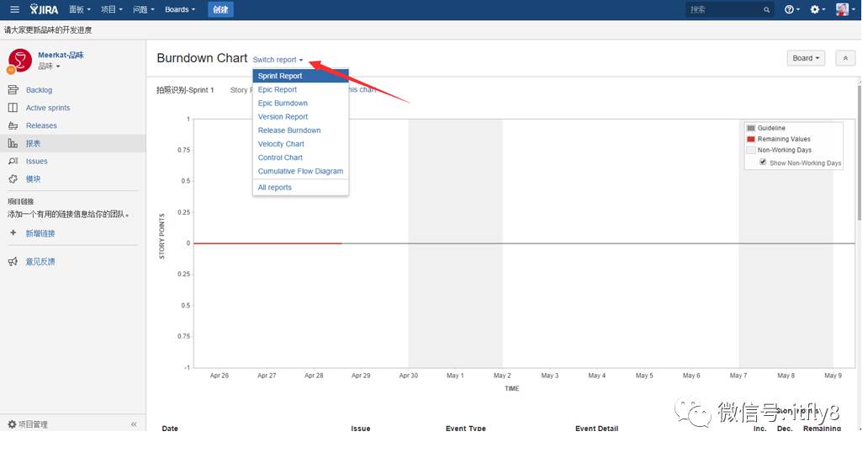
Task: Open Releases link in sidebar
Action: [x=41, y=125]
